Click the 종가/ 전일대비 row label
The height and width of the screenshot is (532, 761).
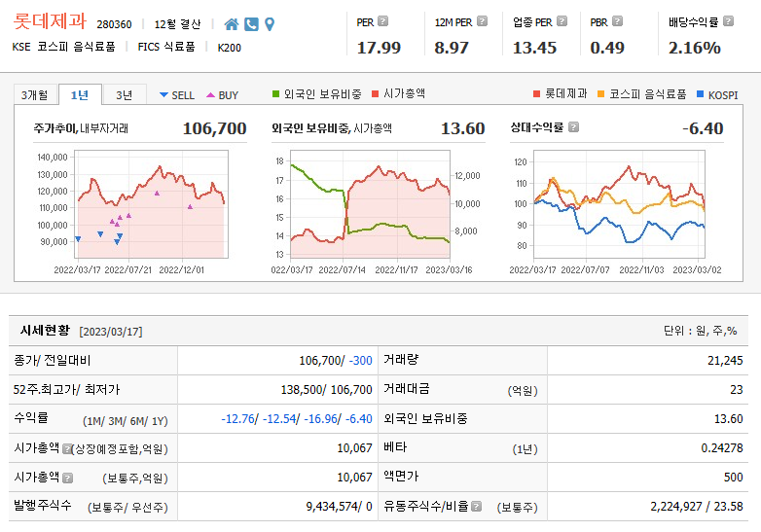[x=52, y=360]
